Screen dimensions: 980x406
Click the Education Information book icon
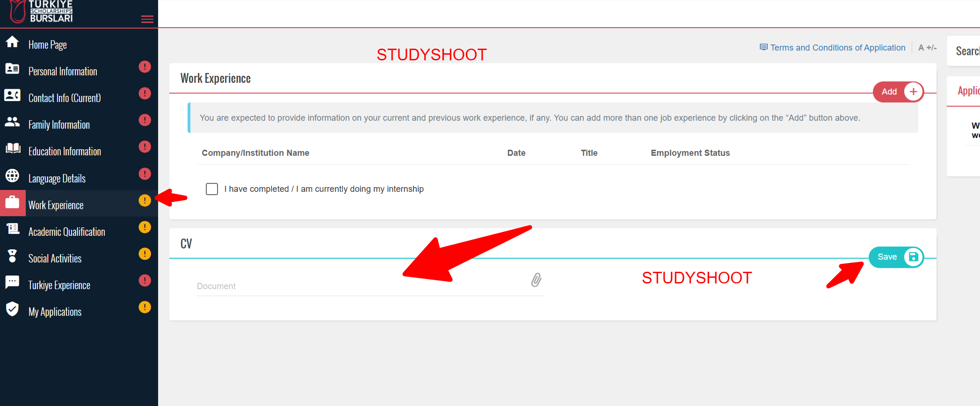[x=13, y=149]
